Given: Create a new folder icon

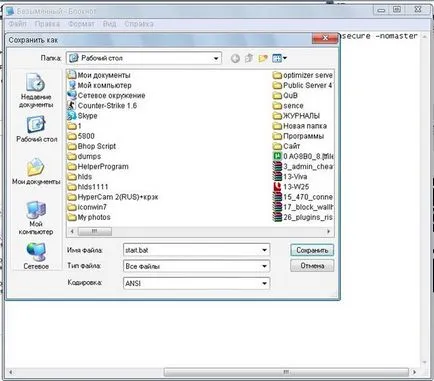Looking at the screenshot, I should tap(263, 58).
